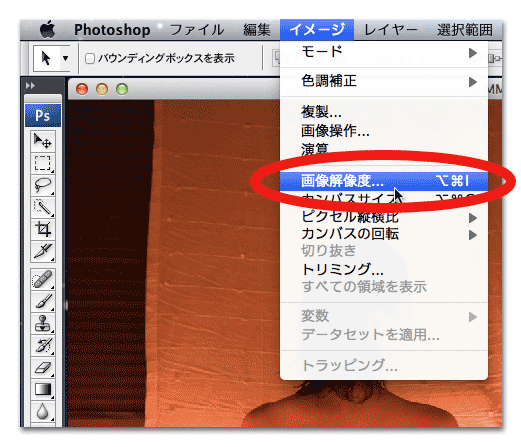Toggle バウンディングボックスを表示 checkbox
521x447 pixels.
pyautogui.click(x=90, y=59)
